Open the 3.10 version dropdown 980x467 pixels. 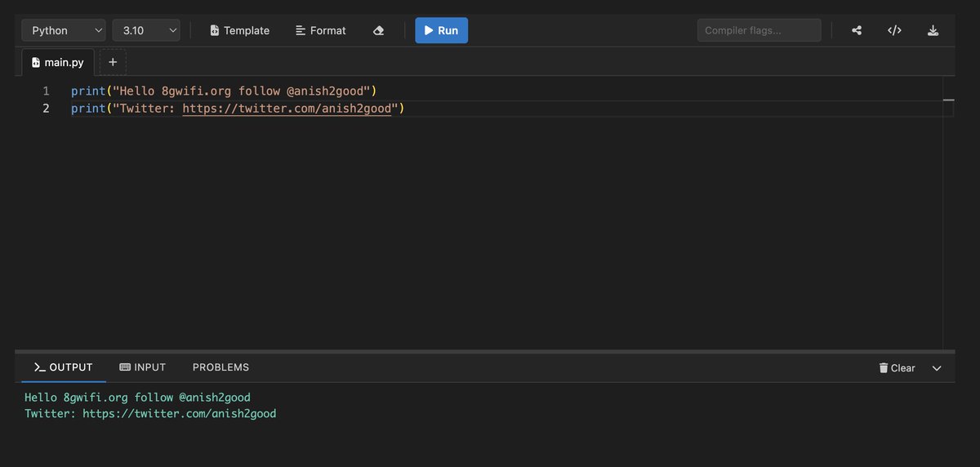coord(146,30)
